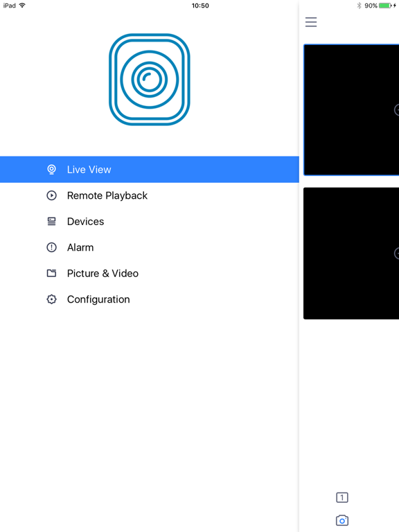The height and width of the screenshot is (532, 399).
Task: Tap the snapshot camera icon
Action: [342, 520]
